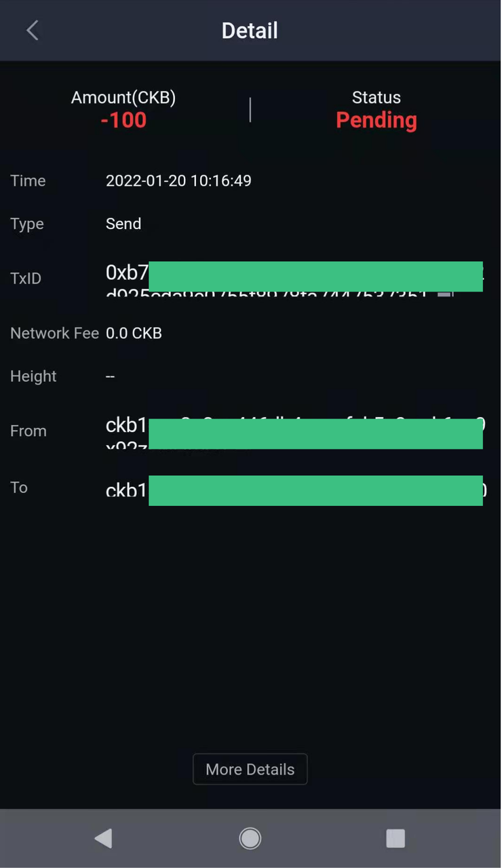Open recent apps with the square button
The image size is (504, 868).
tap(395, 839)
